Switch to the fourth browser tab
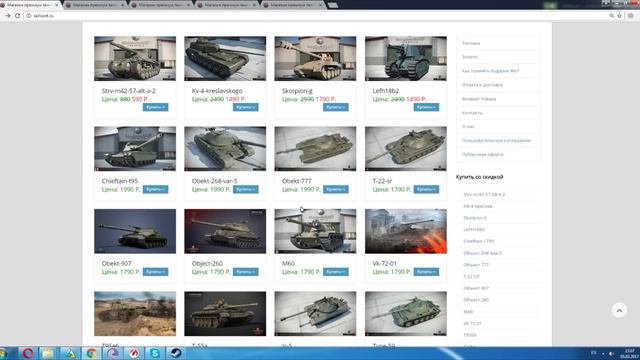The width and height of the screenshot is (640, 360). click(227, 5)
